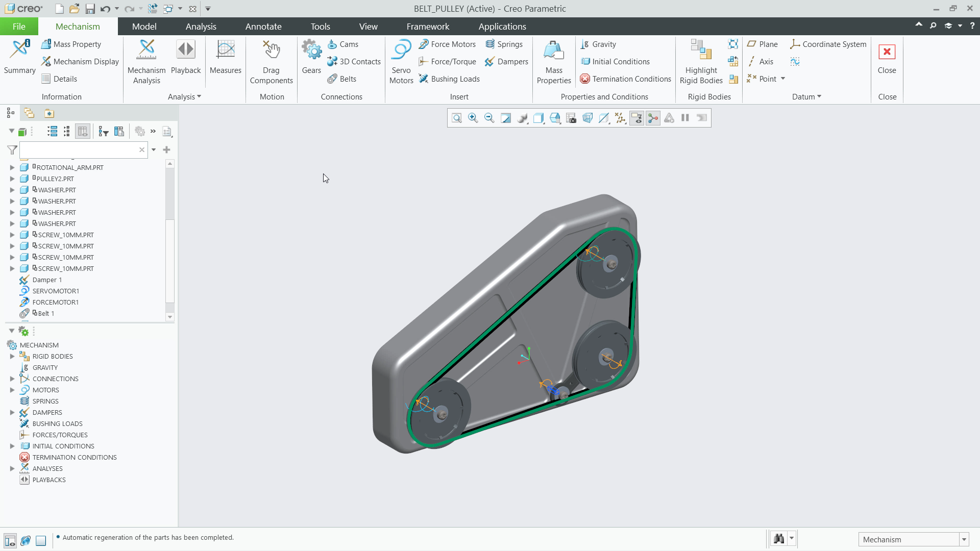Screen dimensions: 980x551
Task: Open the Applications menu
Action: click(x=502, y=26)
